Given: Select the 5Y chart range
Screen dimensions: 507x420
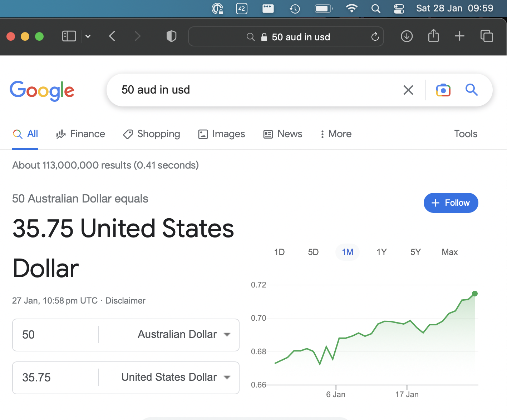Looking at the screenshot, I should point(415,252).
